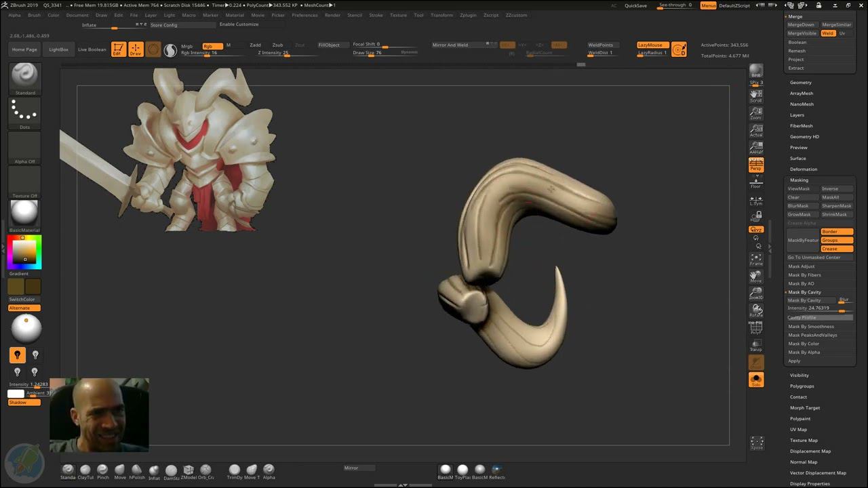The height and width of the screenshot is (488, 868).
Task: Toggle Perspective view button
Action: point(755,164)
